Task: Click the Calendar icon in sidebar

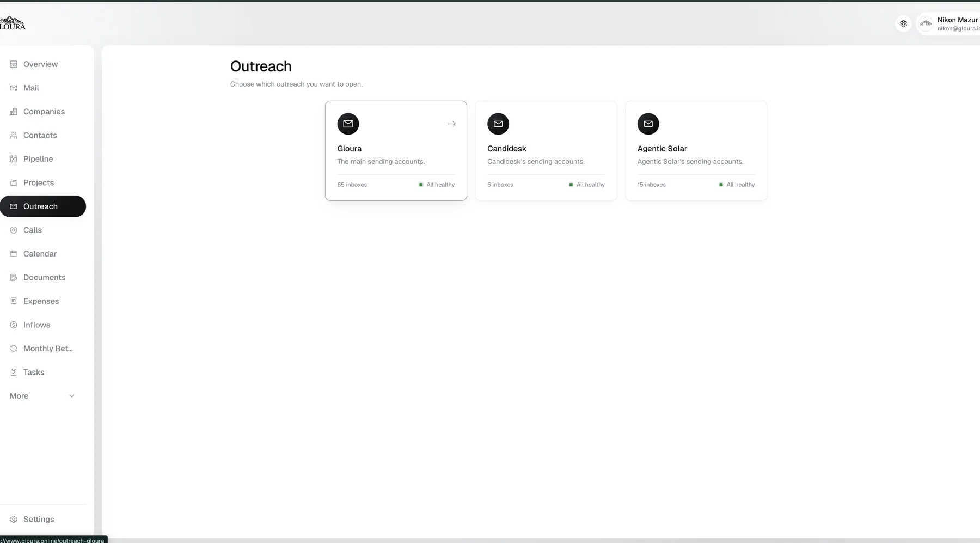Action: (x=14, y=254)
